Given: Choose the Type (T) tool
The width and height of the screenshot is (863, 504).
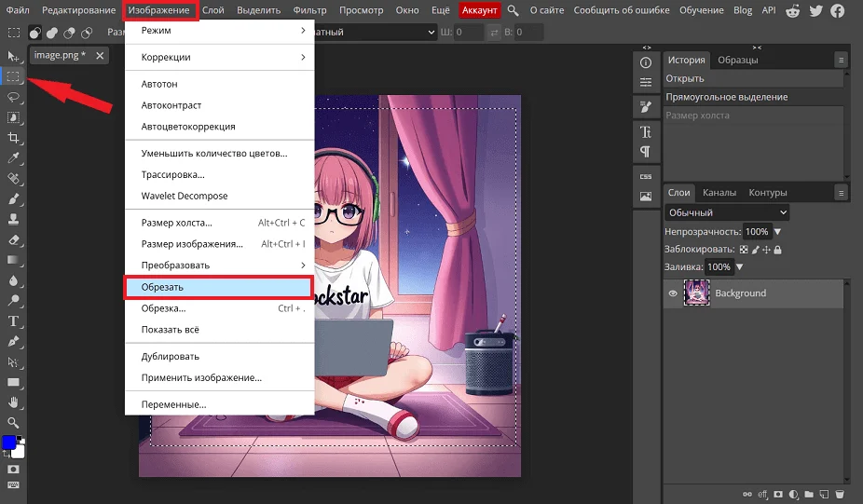Looking at the screenshot, I should pos(14,321).
